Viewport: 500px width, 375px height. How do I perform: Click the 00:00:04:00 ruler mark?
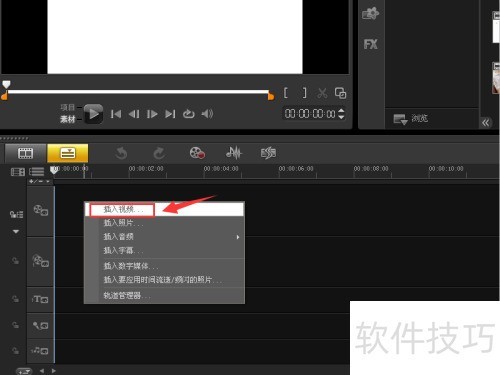221,169
